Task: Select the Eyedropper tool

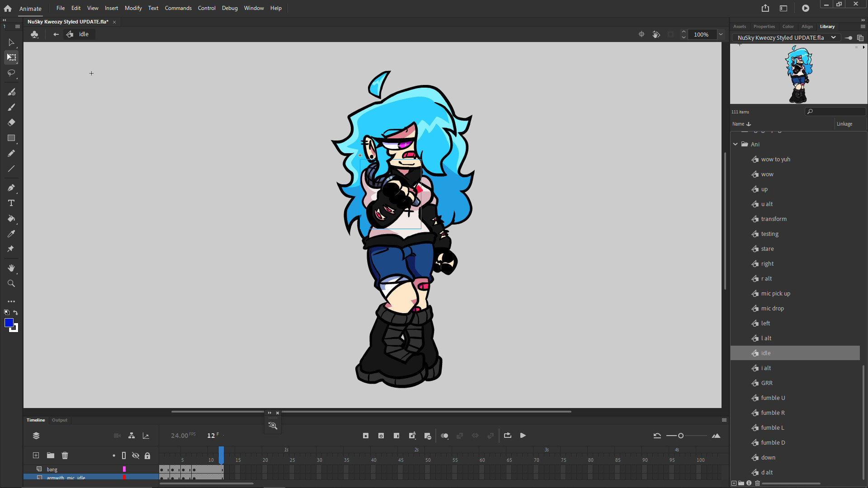Action: click(11, 233)
